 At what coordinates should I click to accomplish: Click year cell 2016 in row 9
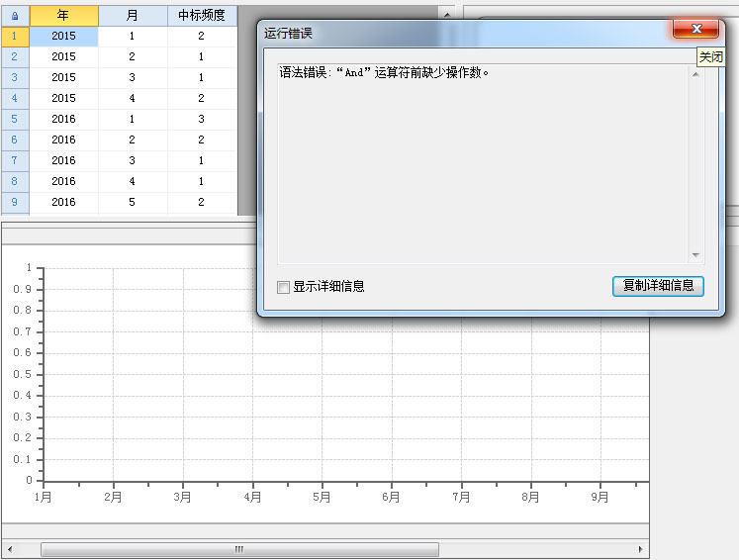[x=63, y=202]
